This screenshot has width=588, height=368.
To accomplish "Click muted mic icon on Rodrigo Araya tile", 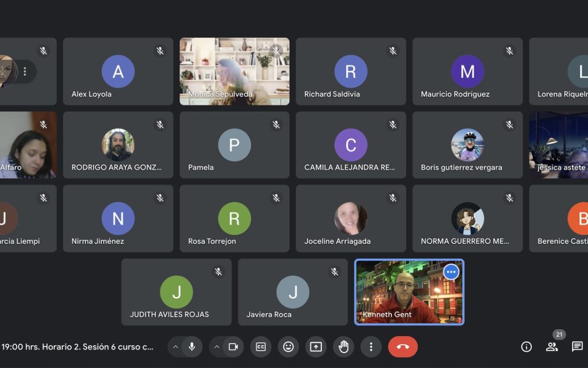I will (x=160, y=124).
